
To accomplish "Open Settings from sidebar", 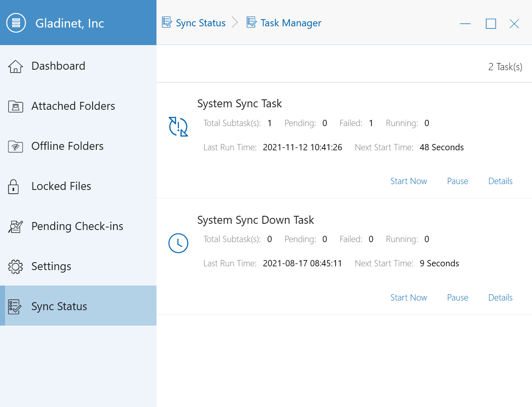I will (78, 266).
